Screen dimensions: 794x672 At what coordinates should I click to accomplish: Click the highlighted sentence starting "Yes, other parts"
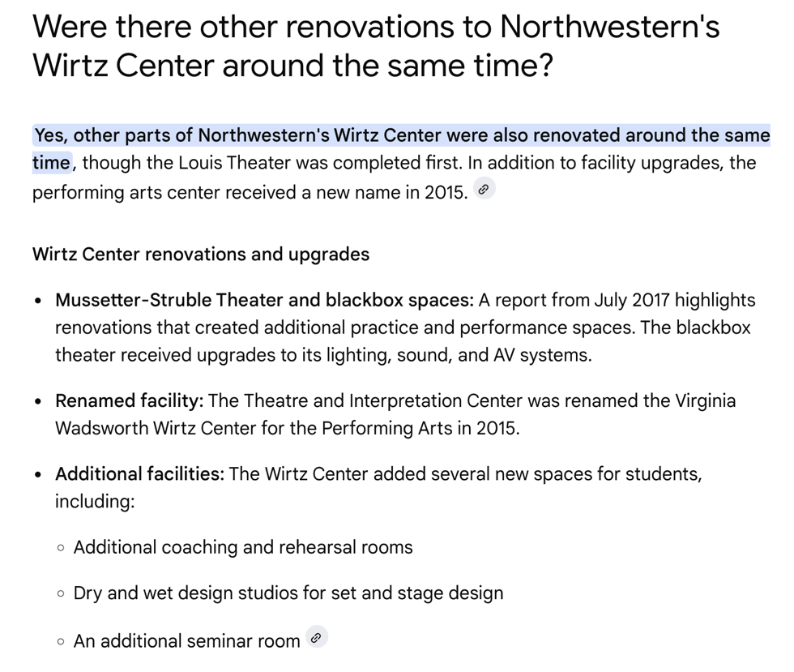401,135
